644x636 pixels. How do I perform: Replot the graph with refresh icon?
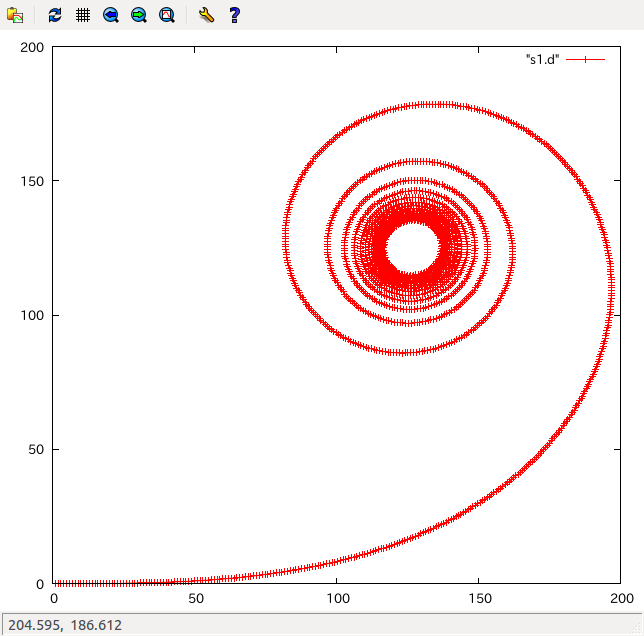(55, 15)
